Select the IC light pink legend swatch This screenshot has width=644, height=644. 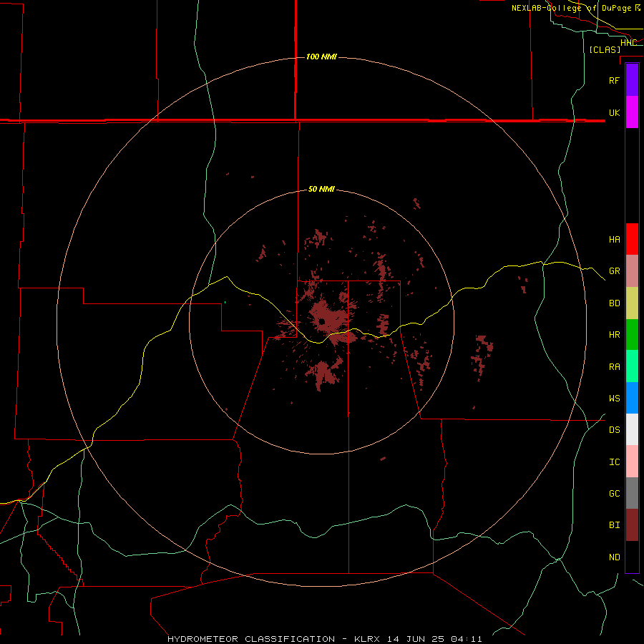(632, 462)
